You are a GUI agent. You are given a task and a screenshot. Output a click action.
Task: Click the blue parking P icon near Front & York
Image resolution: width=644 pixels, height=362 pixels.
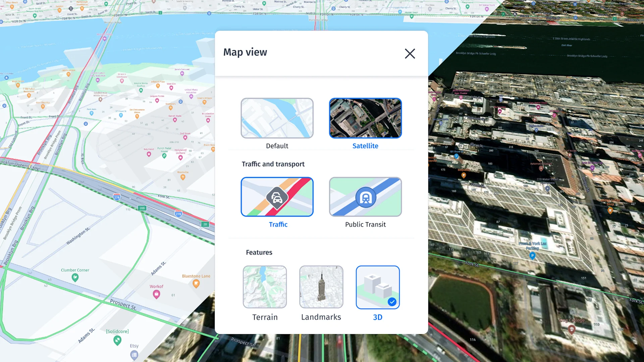pyautogui.click(x=533, y=256)
